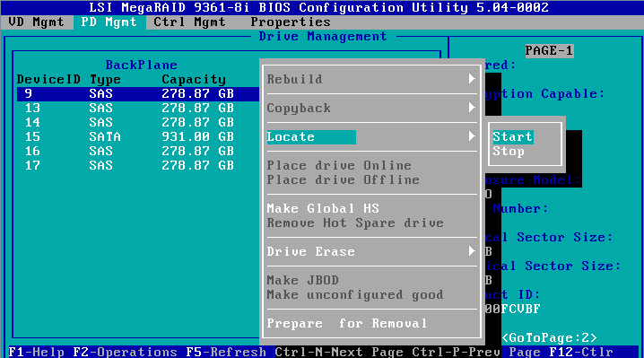Click F12-Ctlr in the bottom bar
The width and height of the screenshot is (644, 358).
point(581,353)
